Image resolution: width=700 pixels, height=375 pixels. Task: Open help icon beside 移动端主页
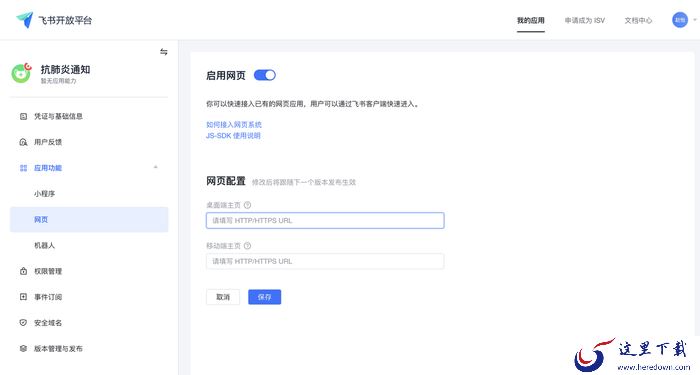pyautogui.click(x=247, y=246)
